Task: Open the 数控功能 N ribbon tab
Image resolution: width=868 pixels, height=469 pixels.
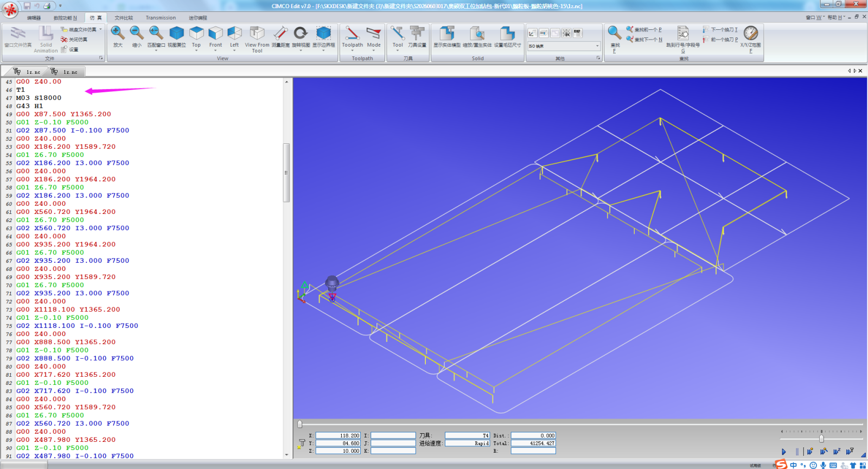Action: pyautogui.click(x=65, y=18)
